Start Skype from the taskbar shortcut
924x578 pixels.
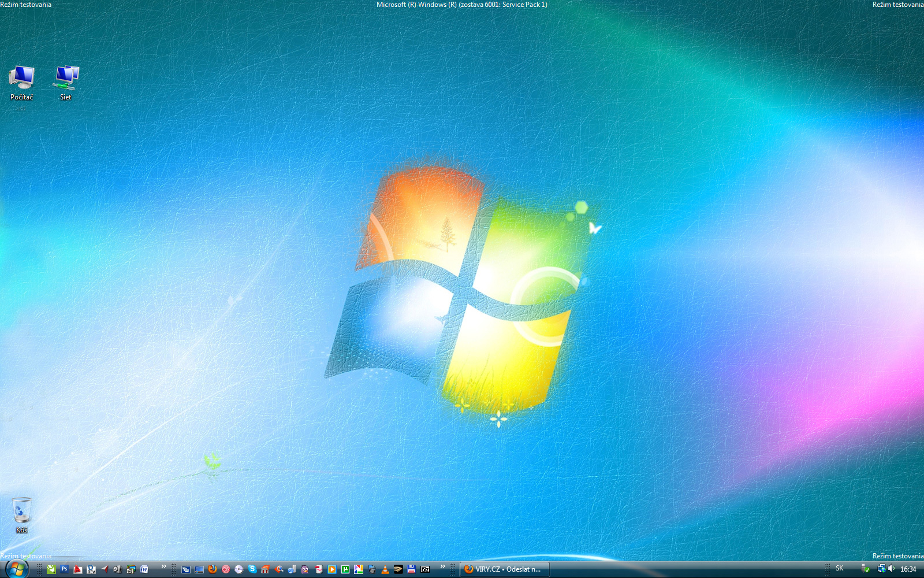252,569
